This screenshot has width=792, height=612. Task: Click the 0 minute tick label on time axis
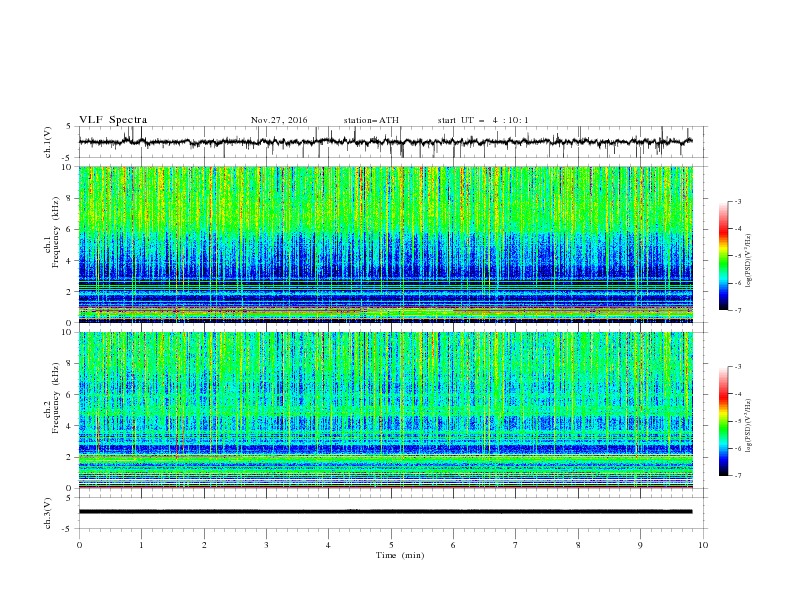(79, 545)
